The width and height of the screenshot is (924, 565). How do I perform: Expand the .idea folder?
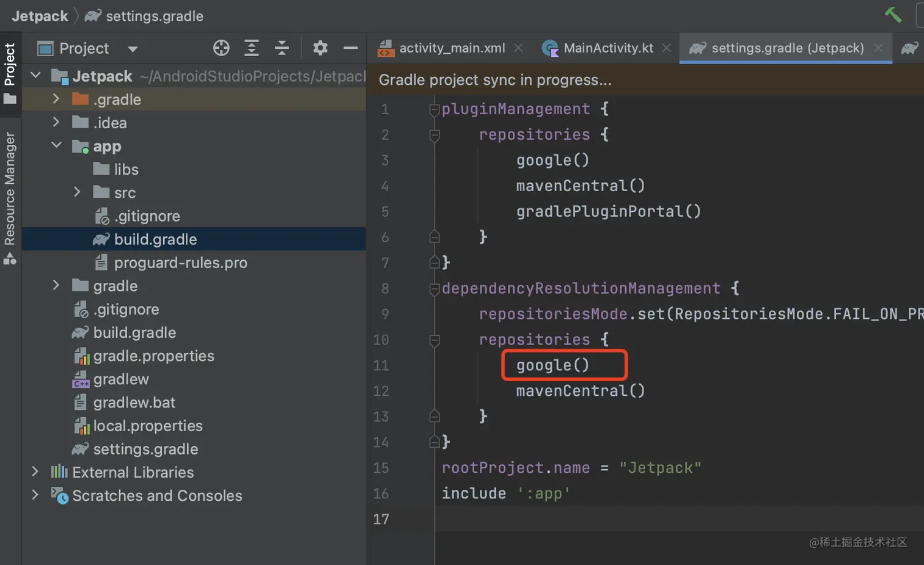click(x=56, y=122)
